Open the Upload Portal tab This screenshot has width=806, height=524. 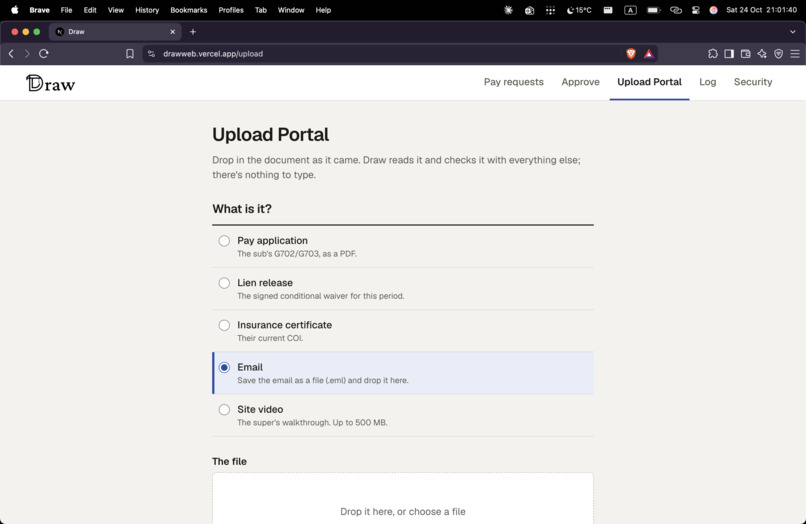tap(649, 82)
